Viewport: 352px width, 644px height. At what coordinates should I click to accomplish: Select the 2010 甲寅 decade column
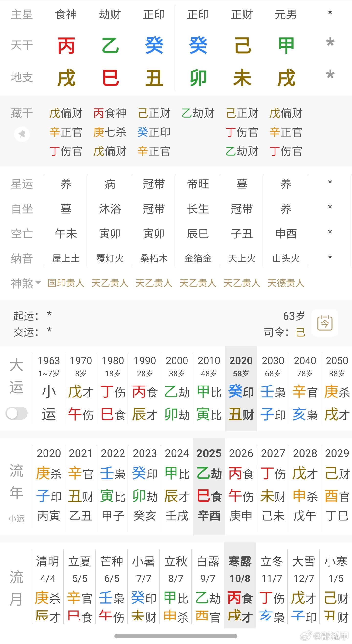click(209, 389)
